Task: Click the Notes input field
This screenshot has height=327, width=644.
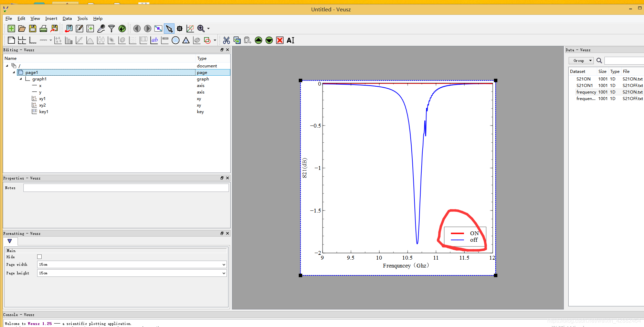Action: (x=126, y=188)
